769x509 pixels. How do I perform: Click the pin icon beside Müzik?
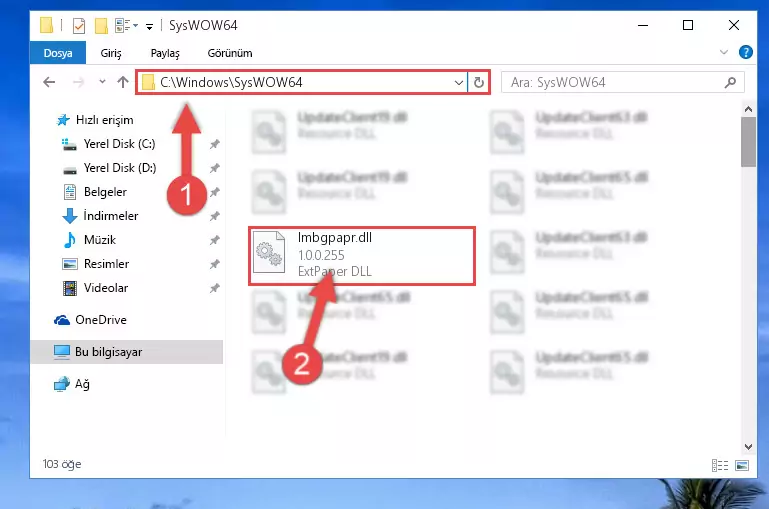214,240
